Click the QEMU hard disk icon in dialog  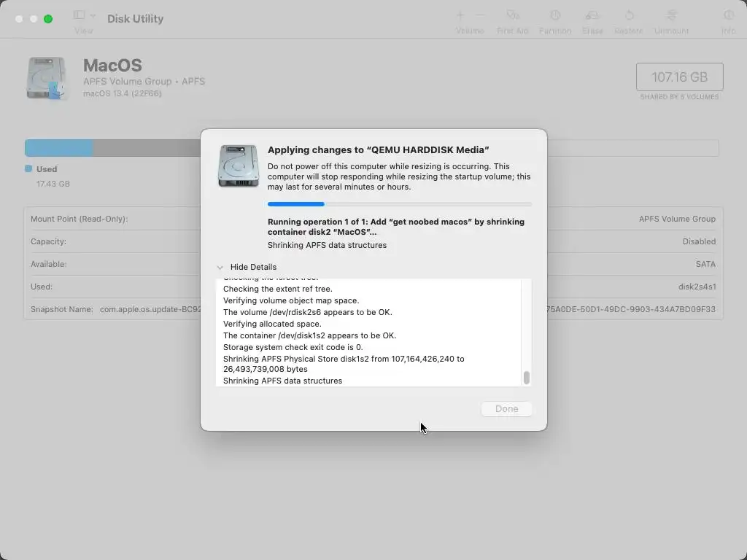[239, 166]
